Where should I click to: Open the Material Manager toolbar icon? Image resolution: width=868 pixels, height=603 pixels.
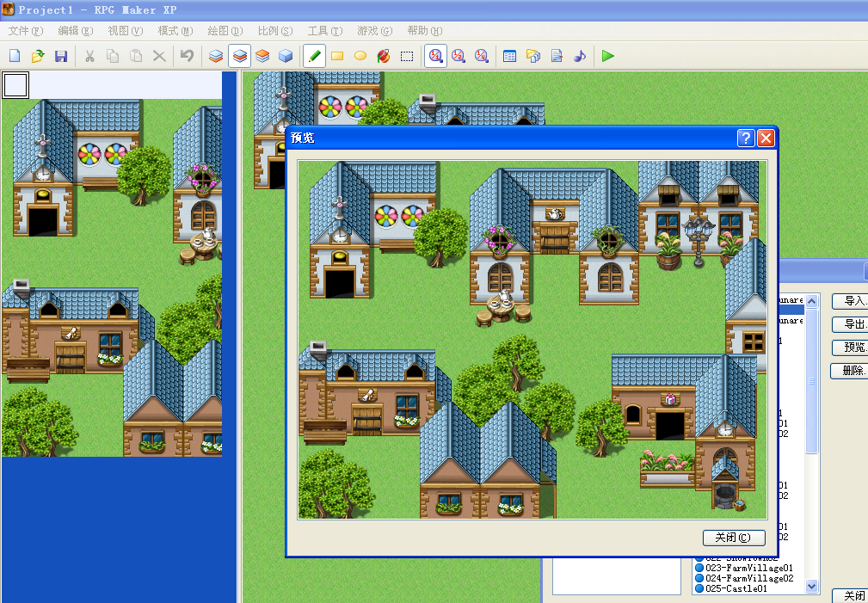[533, 56]
